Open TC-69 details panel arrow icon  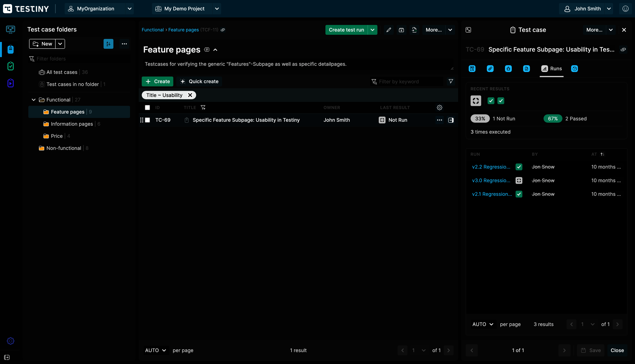point(451,120)
